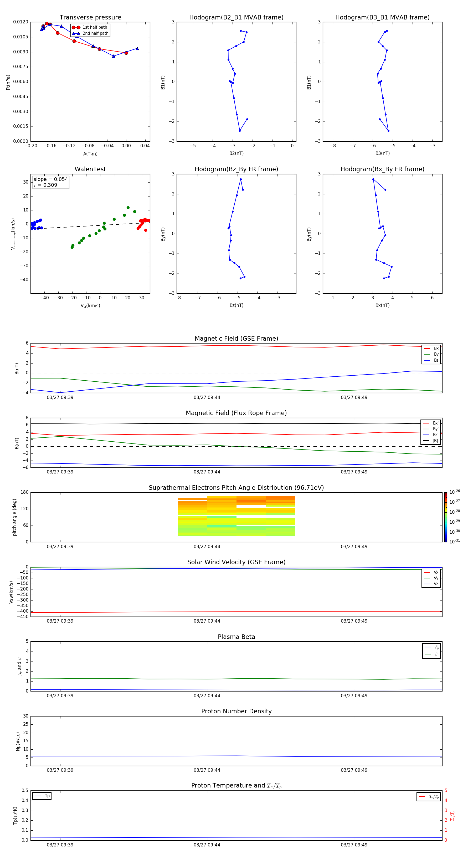Viewport: 473px width, 868px height.
Task: Click the 'Vsw(km/s)' axis label
Action: (x=11, y=592)
